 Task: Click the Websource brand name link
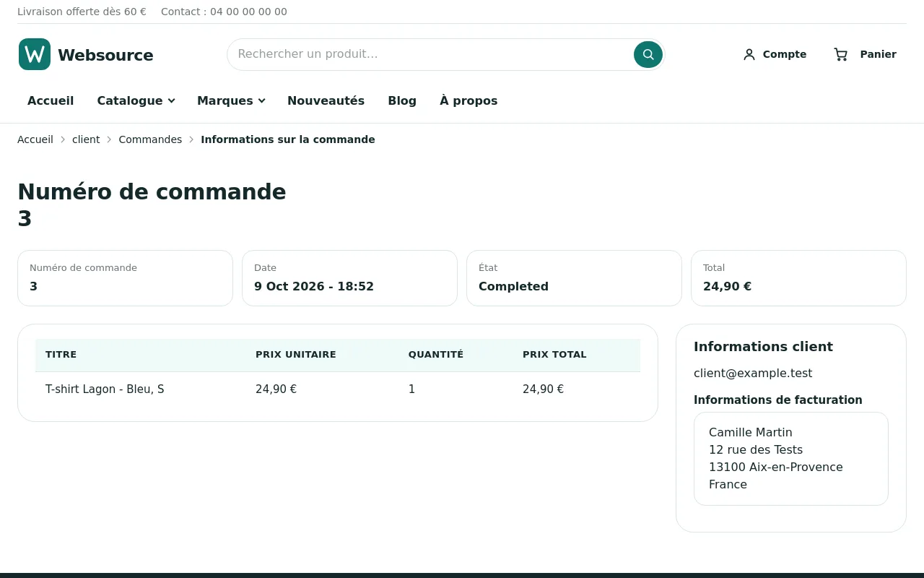(x=105, y=55)
